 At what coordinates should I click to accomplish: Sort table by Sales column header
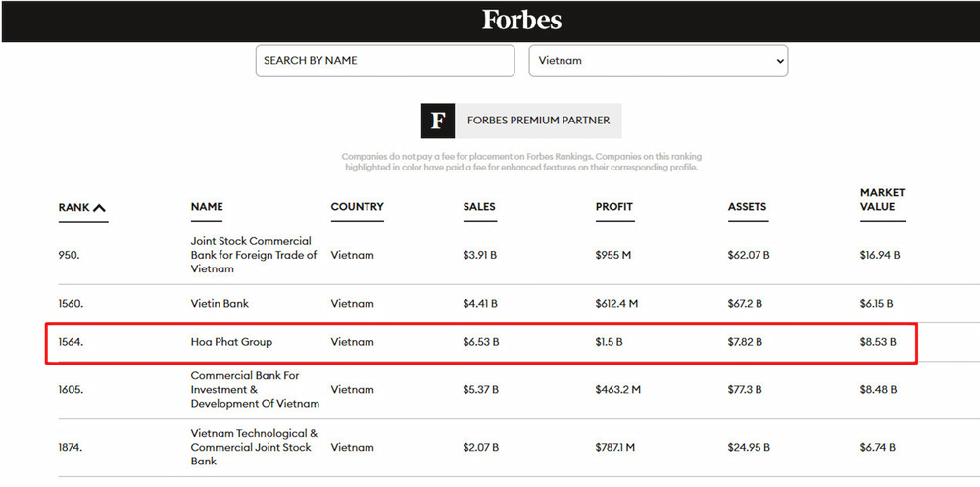(480, 207)
